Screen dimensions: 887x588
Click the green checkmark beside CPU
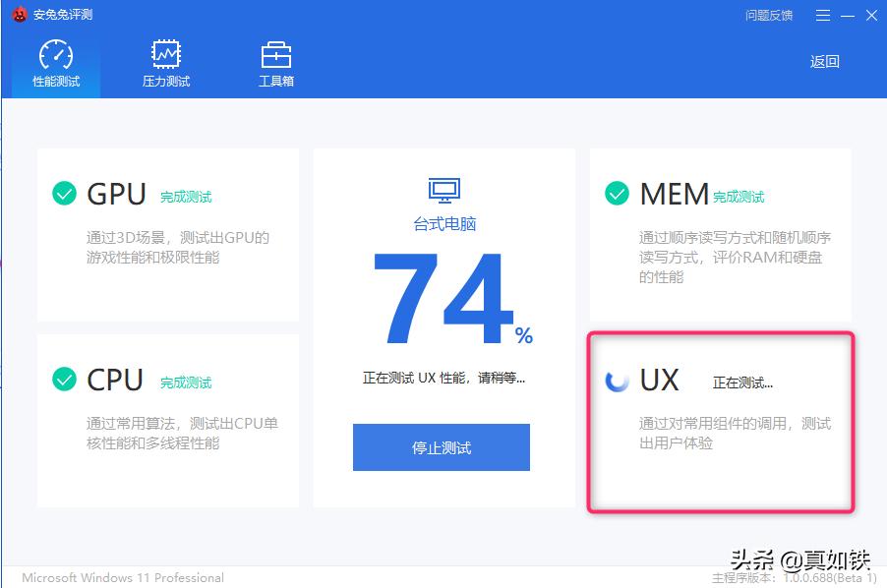tap(63, 381)
